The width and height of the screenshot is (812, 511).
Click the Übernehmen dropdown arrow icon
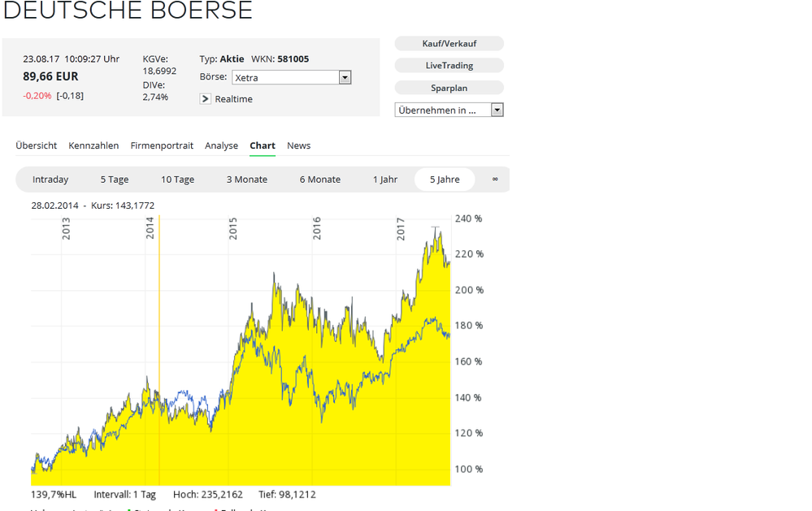click(x=497, y=109)
